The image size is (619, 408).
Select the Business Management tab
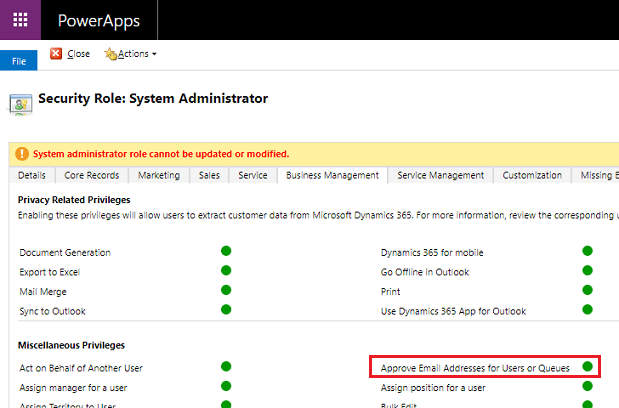tap(332, 175)
